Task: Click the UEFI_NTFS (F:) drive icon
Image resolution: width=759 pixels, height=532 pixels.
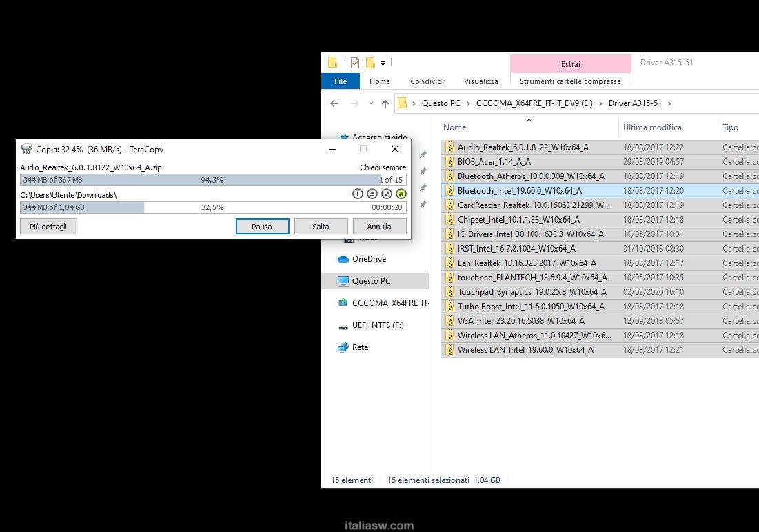Action: [343, 325]
